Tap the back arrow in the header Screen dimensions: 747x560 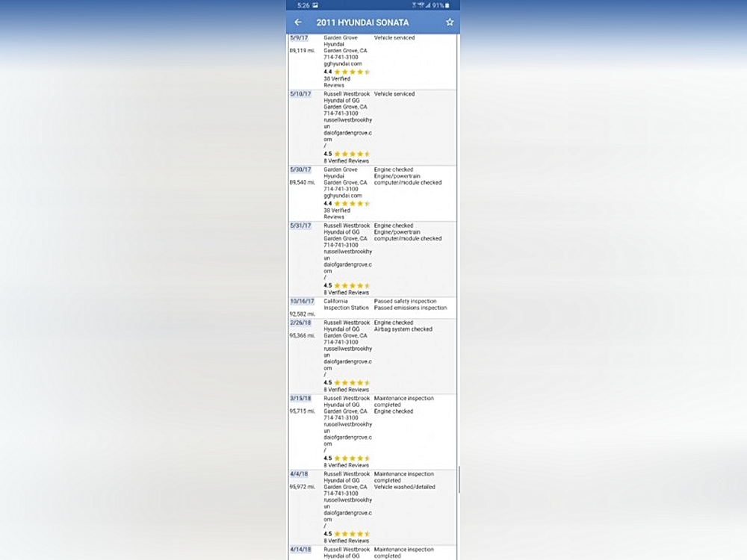point(298,22)
